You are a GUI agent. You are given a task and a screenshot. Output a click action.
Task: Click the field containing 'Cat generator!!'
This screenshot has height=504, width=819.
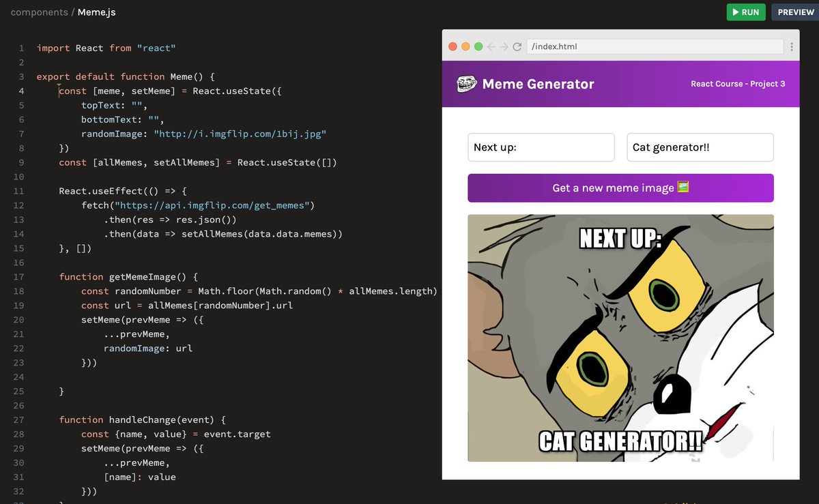700,147
